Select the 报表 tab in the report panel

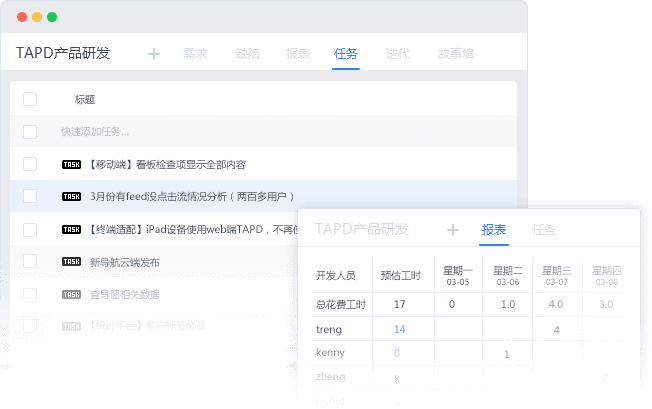point(494,229)
